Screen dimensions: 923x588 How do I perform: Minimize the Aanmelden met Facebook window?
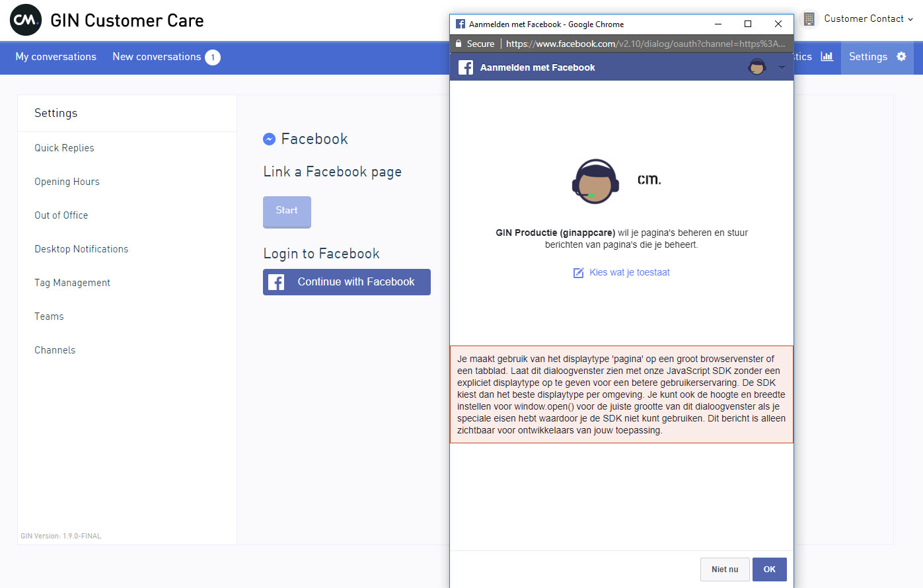click(x=718, y=24)
